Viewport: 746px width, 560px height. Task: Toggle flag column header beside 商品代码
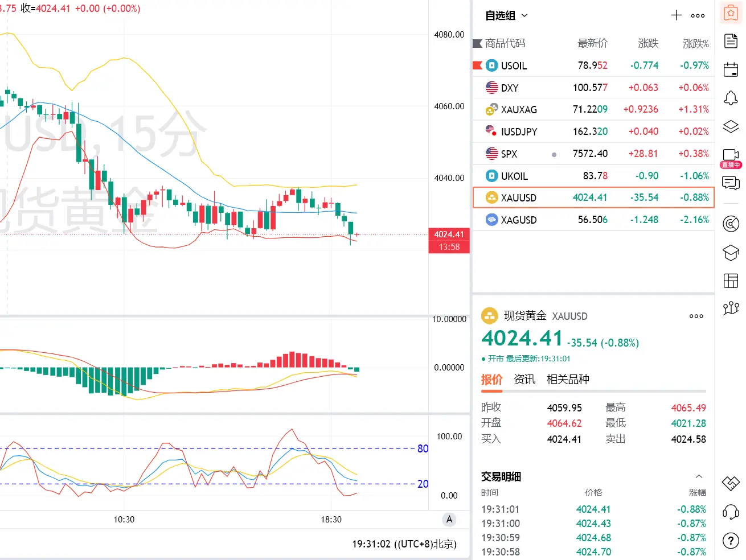[x=478, y=43]
